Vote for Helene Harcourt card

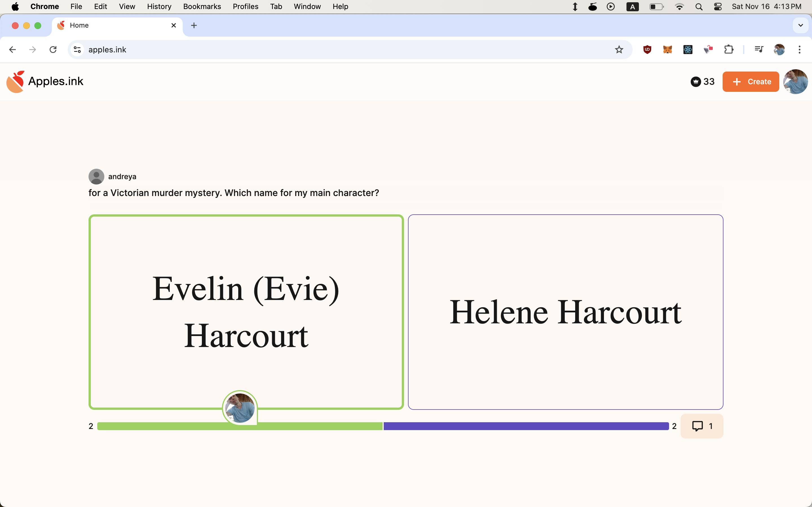pyautogui.click(x=565, y=312)
